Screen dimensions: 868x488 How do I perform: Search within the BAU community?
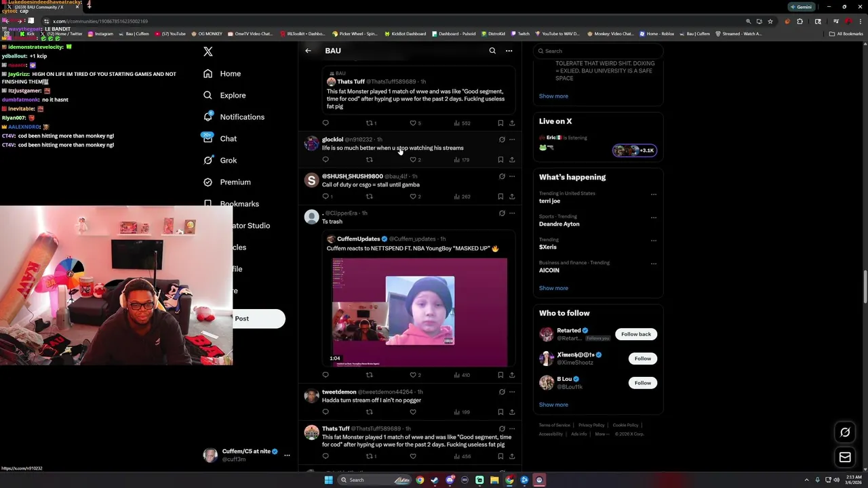(x=492, y=51)
